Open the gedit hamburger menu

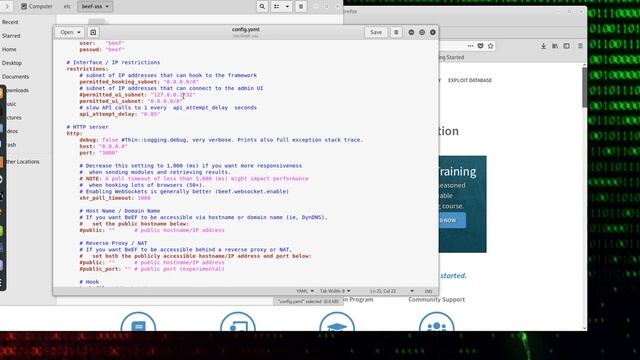(396, 32)
